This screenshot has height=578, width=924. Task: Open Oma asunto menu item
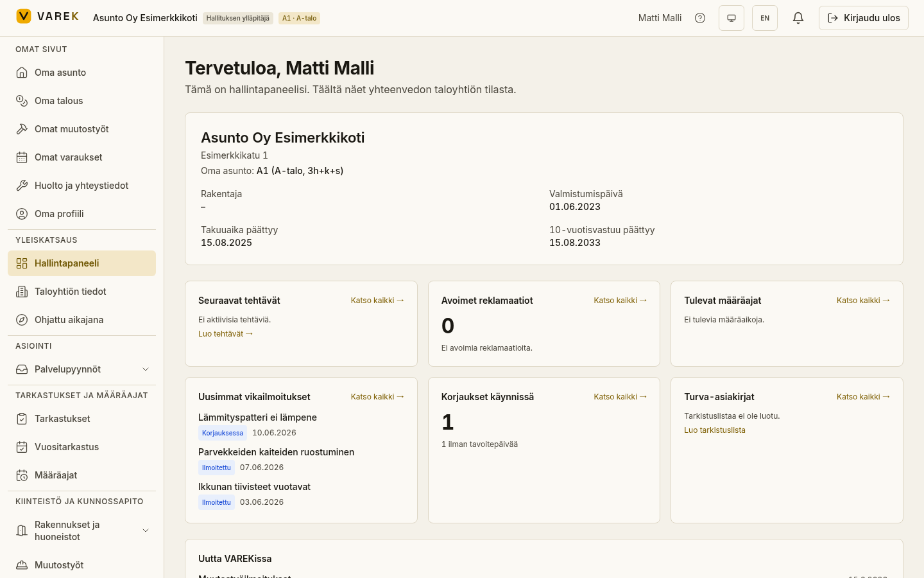(x=81, y=73)
